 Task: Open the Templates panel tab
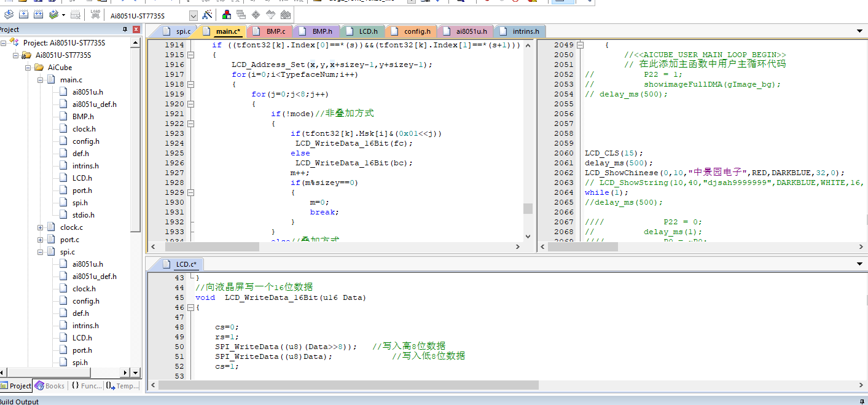(122, 386)
